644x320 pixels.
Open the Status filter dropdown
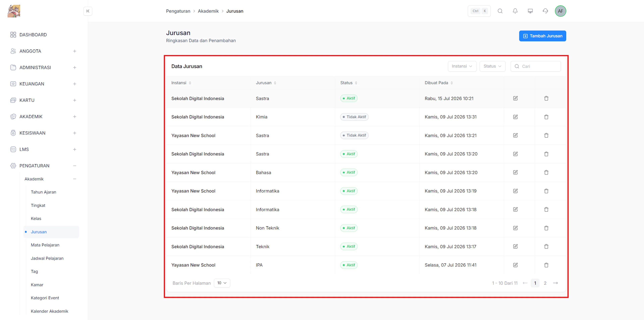click(492, 66)
